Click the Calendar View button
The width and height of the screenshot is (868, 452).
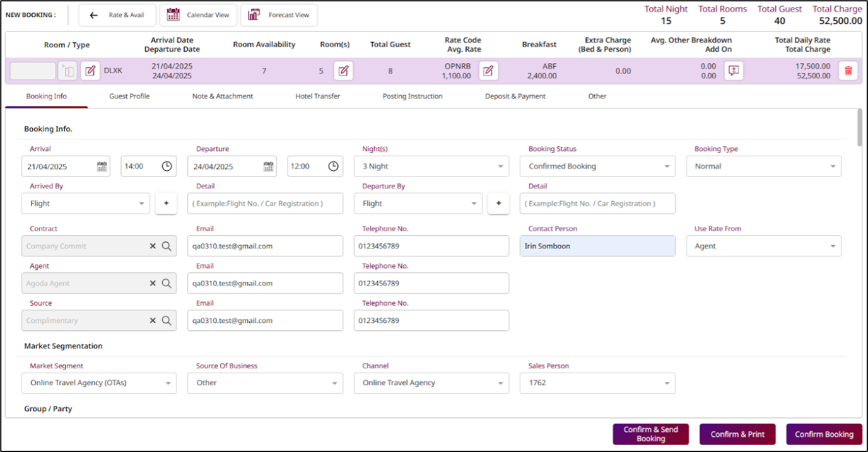[x=198, y=15]
